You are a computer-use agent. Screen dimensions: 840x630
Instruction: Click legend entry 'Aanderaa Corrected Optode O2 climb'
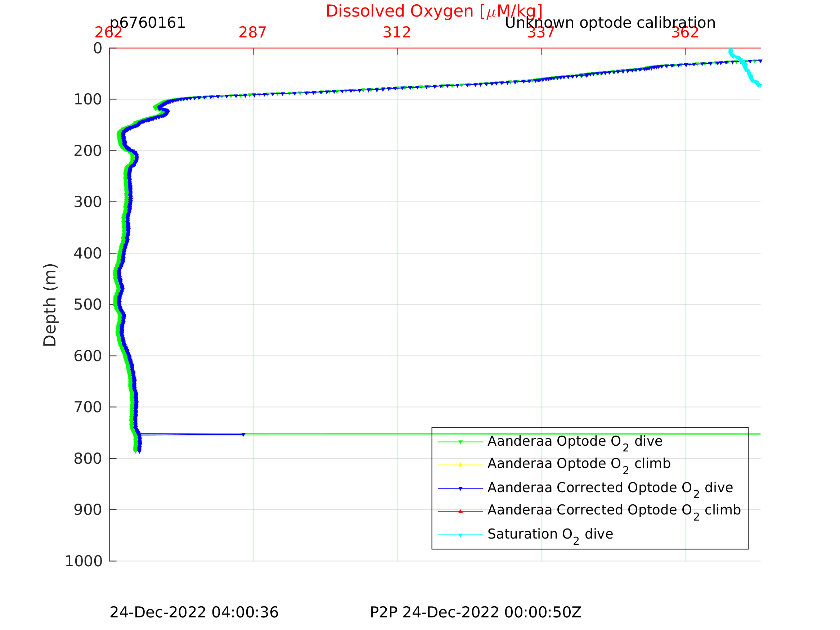pyautogui.click(x=614, y=511)
